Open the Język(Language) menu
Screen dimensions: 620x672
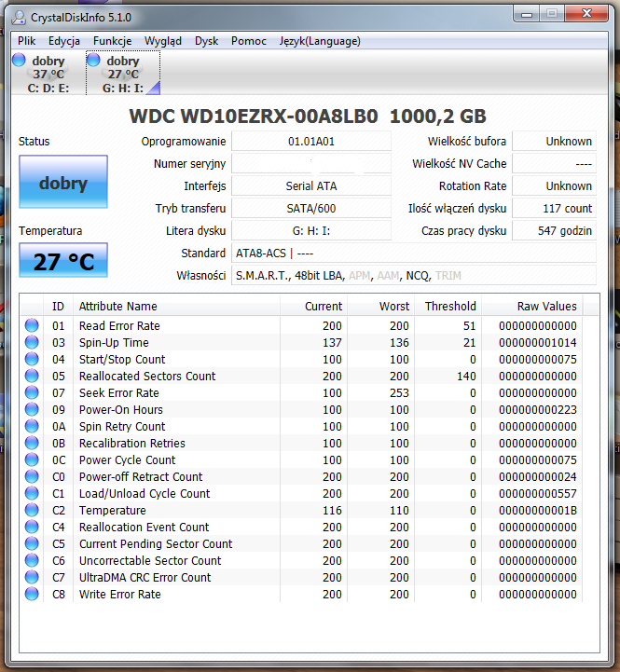click(x=320, y=41)
